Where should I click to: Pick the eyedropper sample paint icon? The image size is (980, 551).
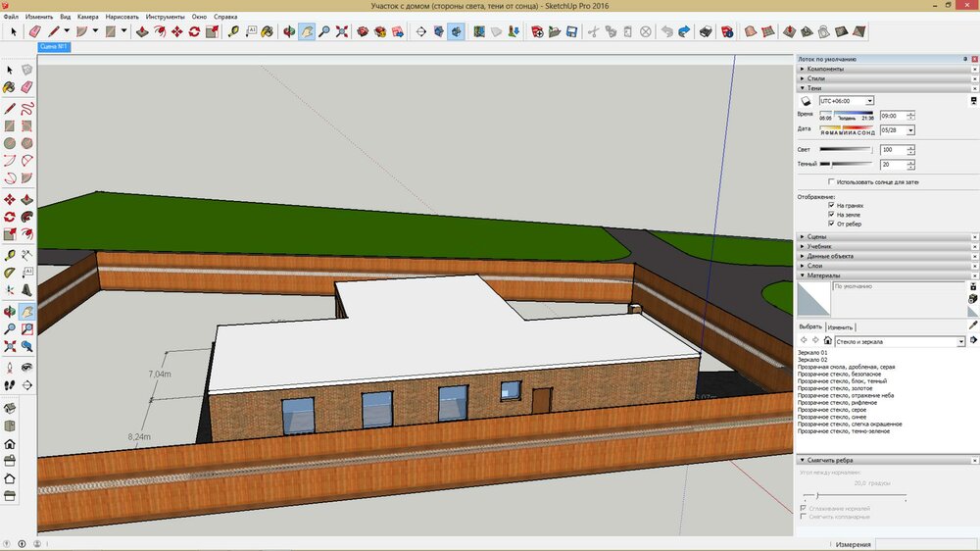[973, 325]
